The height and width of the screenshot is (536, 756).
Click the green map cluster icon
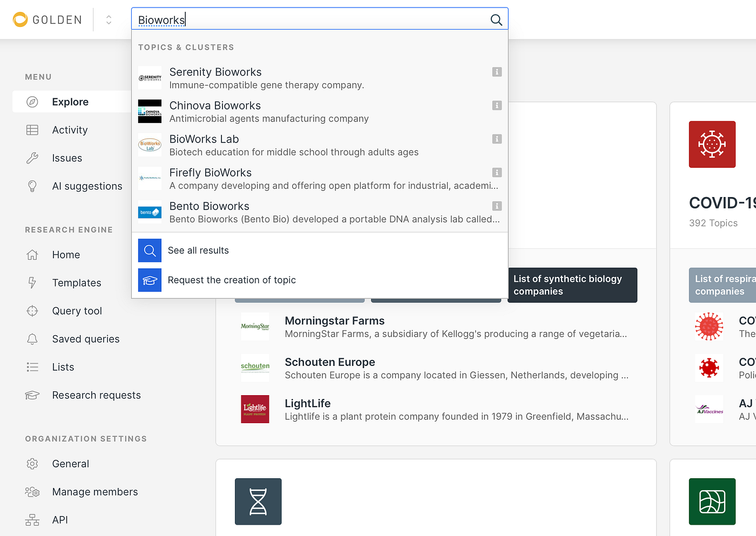pyautogui.click(x=712, y=501)
